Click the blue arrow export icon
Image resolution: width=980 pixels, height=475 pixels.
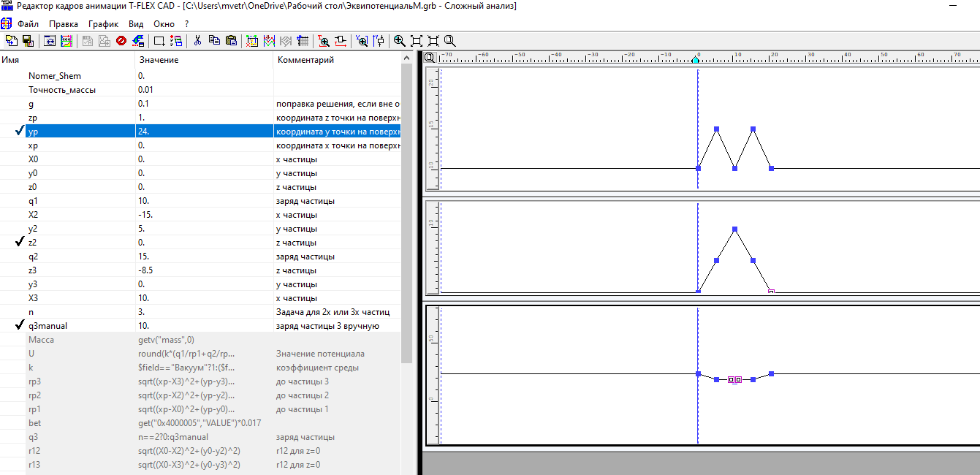[x=138, y=41]
